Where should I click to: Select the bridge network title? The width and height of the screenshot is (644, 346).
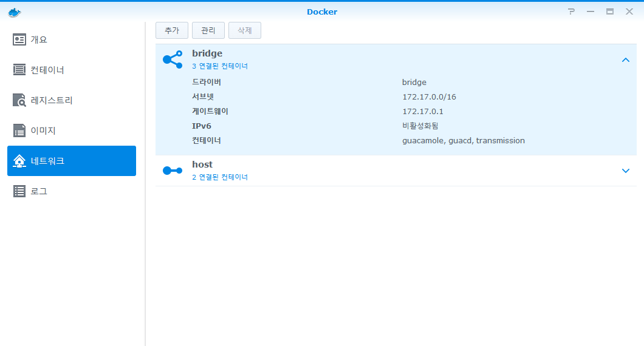tap(207, 53)
